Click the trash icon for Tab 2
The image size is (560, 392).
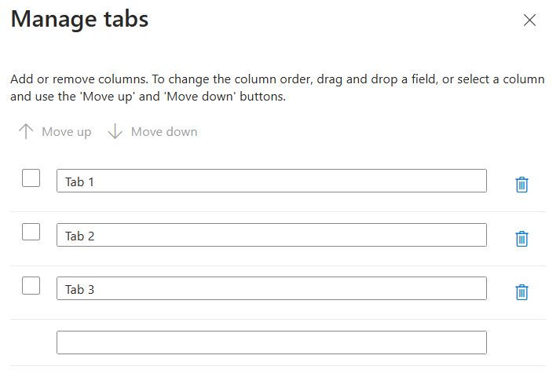pyautogui.click(x=522, y=239)
